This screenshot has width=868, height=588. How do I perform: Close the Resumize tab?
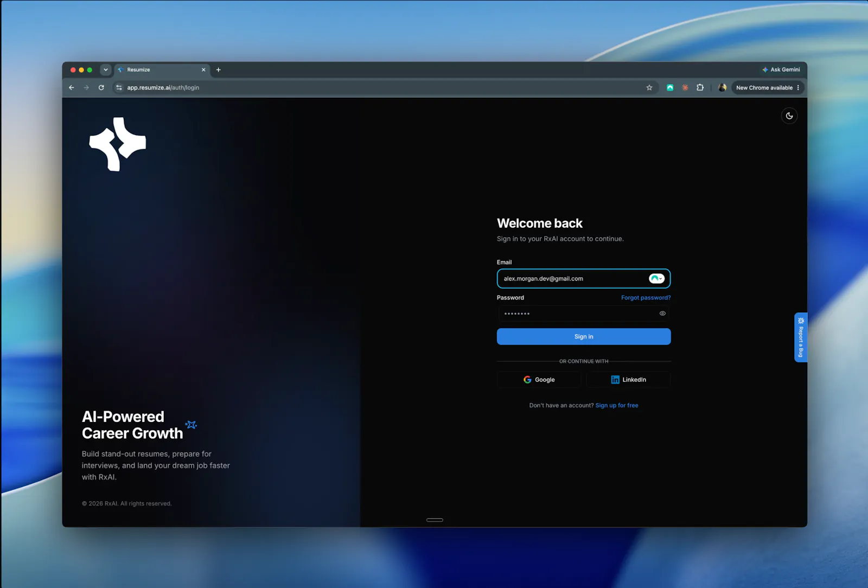point(203,69)
